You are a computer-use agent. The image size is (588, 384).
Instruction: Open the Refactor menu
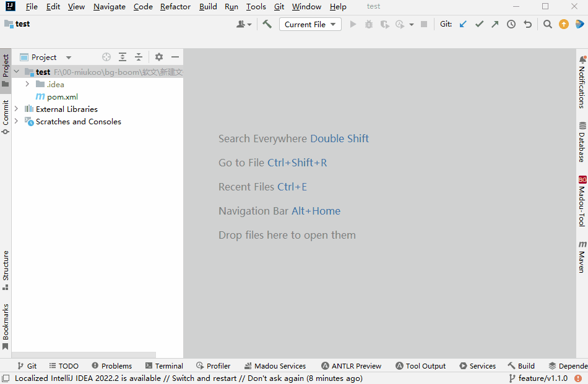(x=175, y=7)
